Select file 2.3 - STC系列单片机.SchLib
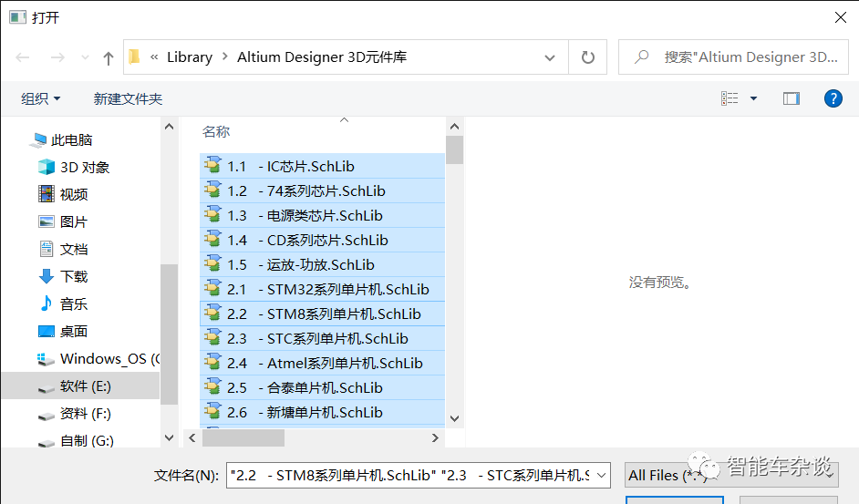 (x=322, y=338)
